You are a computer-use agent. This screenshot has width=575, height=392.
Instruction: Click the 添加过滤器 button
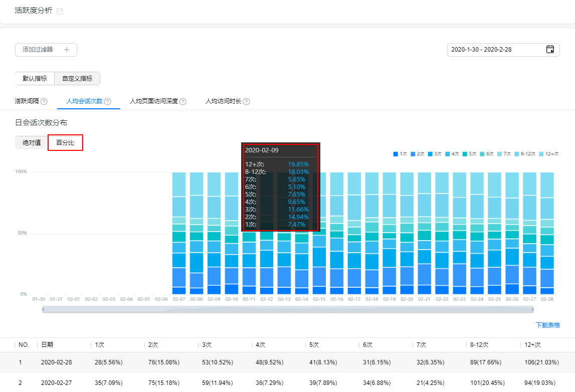(46, 50)
